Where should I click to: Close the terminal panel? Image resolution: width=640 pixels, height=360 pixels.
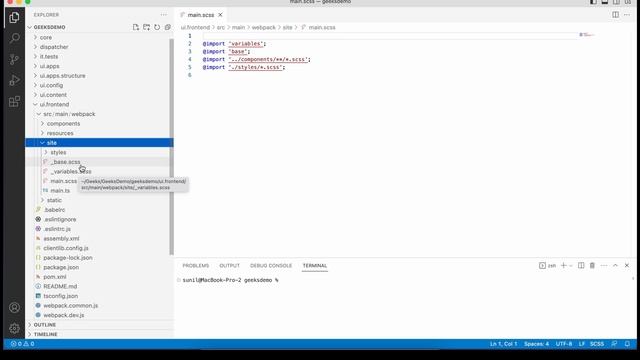(627, 266)
